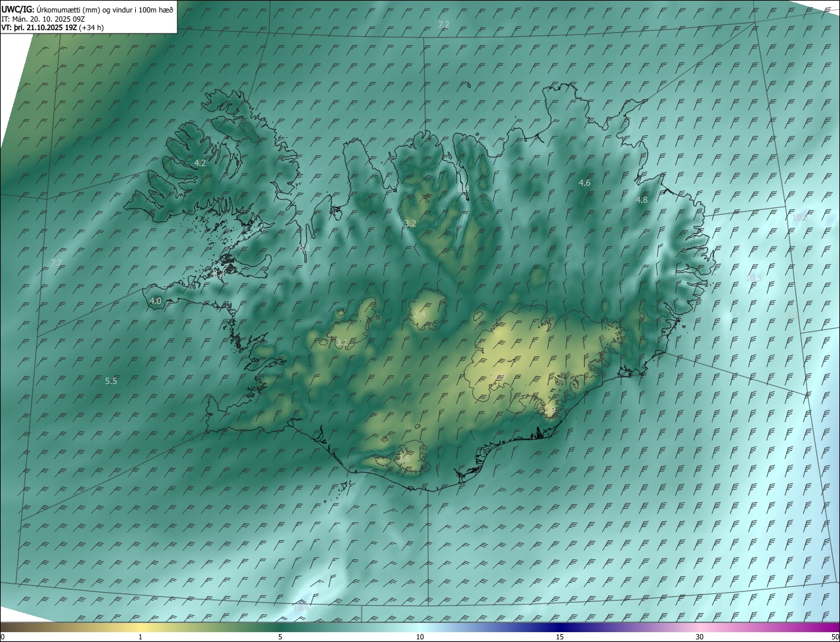The image size is (840, 642).
Task: Click the 10.5 value off the east coast
Action: coord(754,278)
